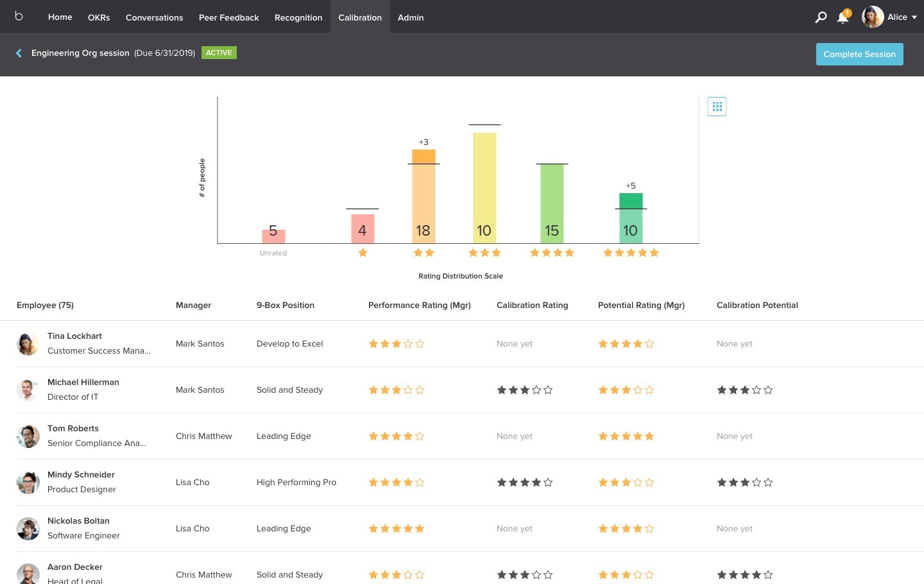
Task: Open the 9-box grid view
Action: [x=717, y=107]
